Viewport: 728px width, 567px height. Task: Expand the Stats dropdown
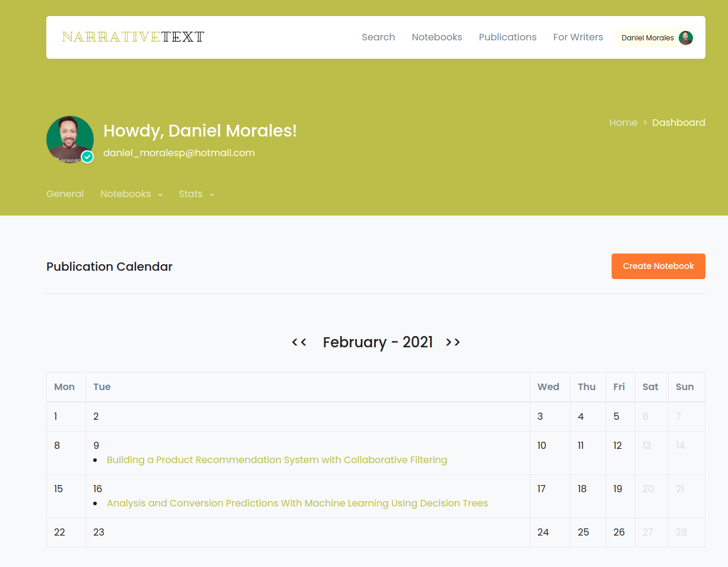click(x=212, y=194)
